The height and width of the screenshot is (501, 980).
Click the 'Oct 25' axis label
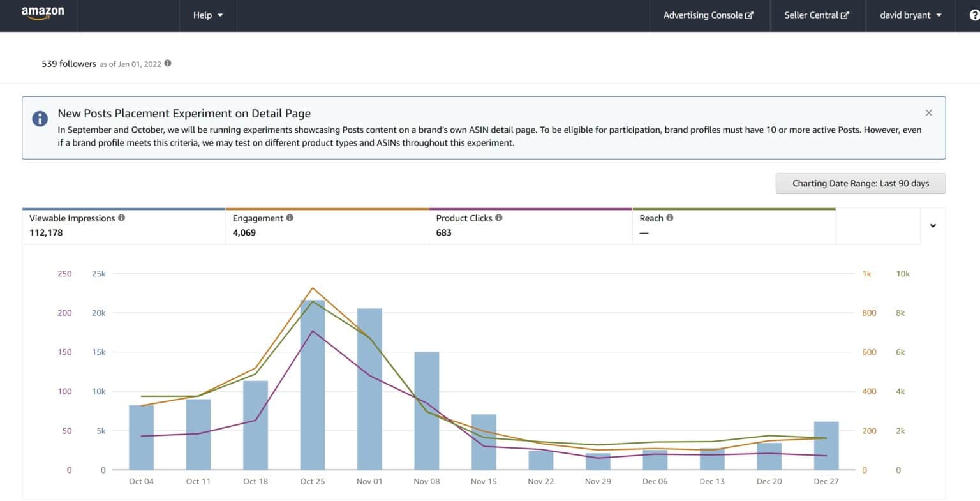(313, 481)
